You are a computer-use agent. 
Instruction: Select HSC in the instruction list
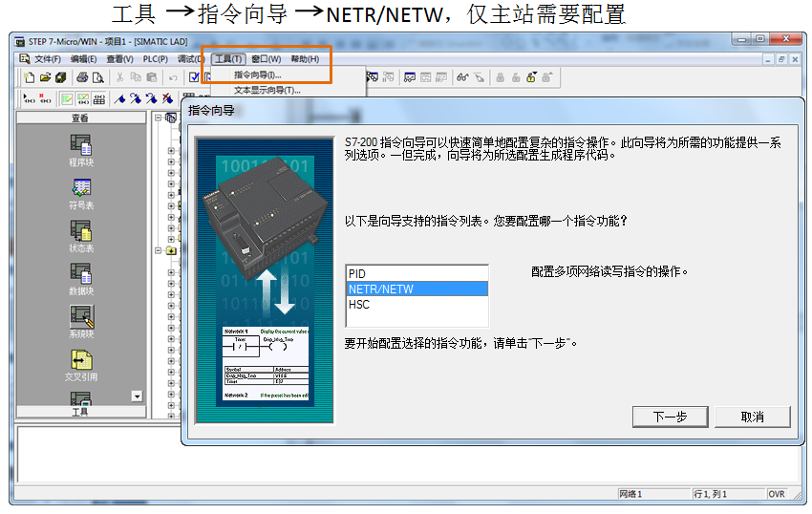[x=417, y=305]
